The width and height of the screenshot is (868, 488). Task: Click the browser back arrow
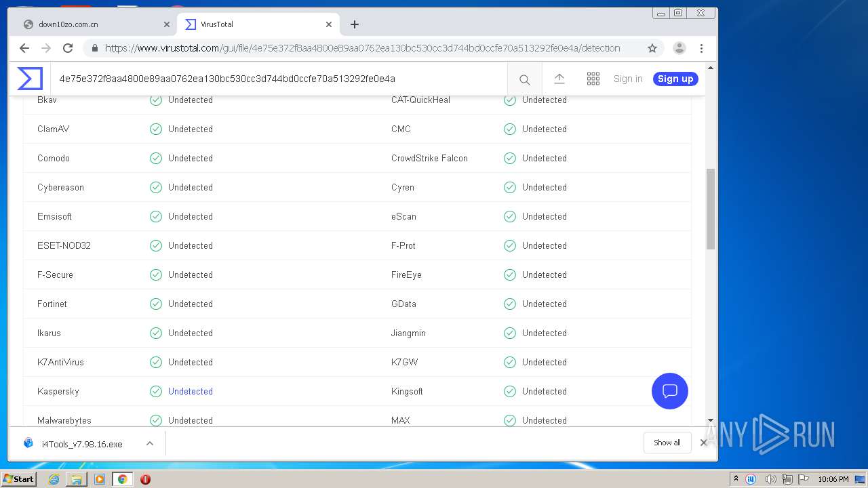(x=24, y=48)
